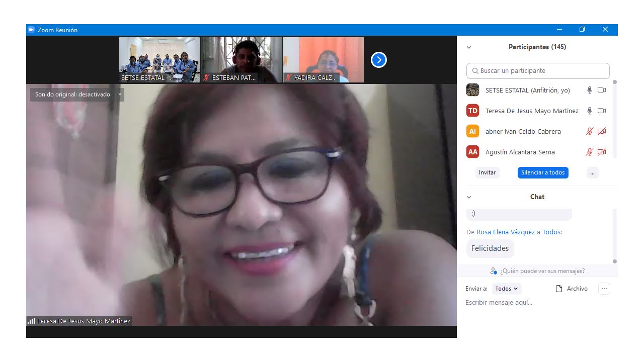Click participant name Agustín Alcantara Serna
The width and height of the screenshot is (644, 362).
520,152
